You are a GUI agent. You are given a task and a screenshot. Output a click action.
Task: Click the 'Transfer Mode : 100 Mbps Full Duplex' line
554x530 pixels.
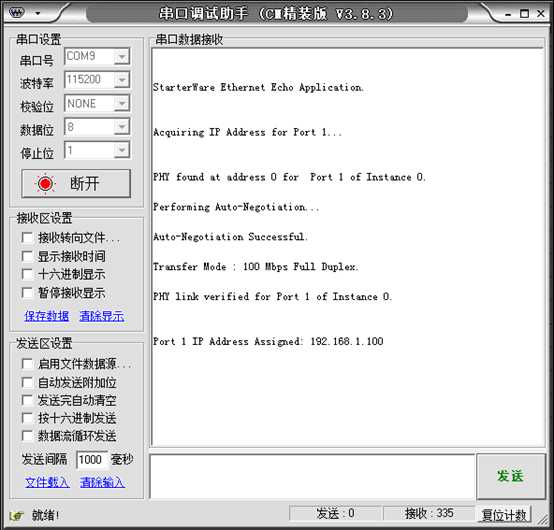click(256, 267)
